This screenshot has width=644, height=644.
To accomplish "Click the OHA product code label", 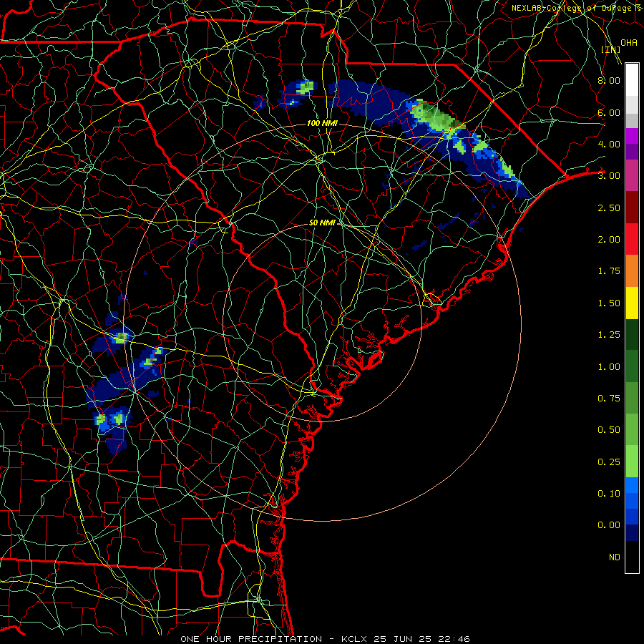I will [x=629, y=42].
